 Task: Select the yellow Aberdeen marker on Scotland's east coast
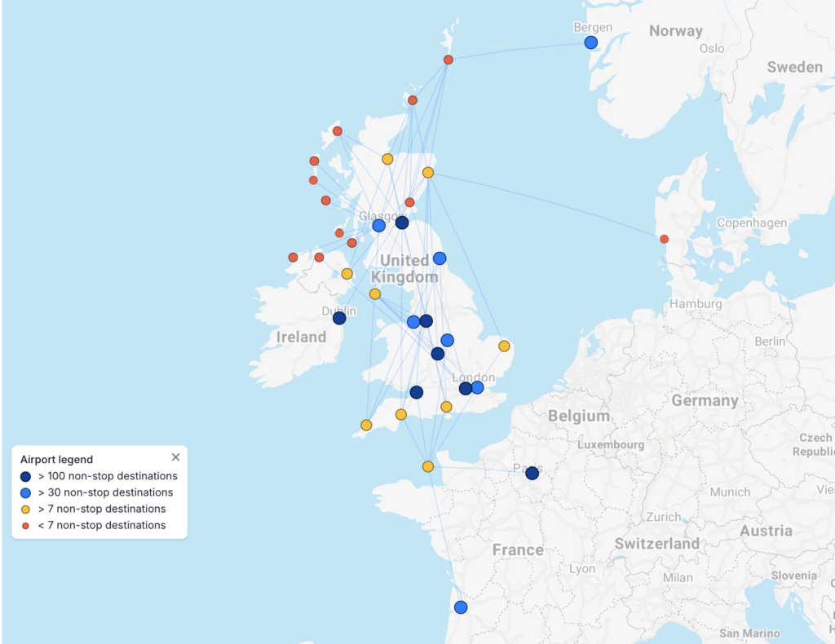428,173
